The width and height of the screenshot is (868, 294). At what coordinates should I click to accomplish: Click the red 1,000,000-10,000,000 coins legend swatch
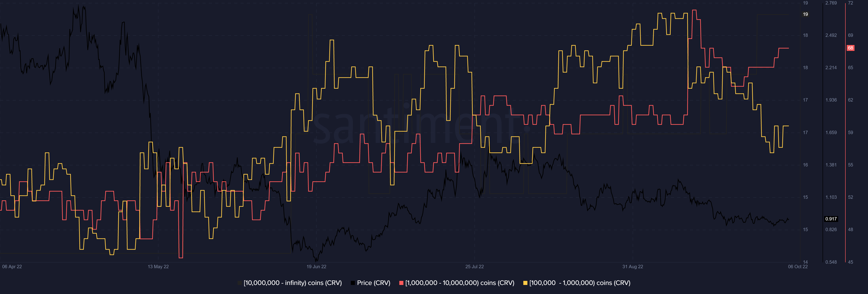point(401,283)
